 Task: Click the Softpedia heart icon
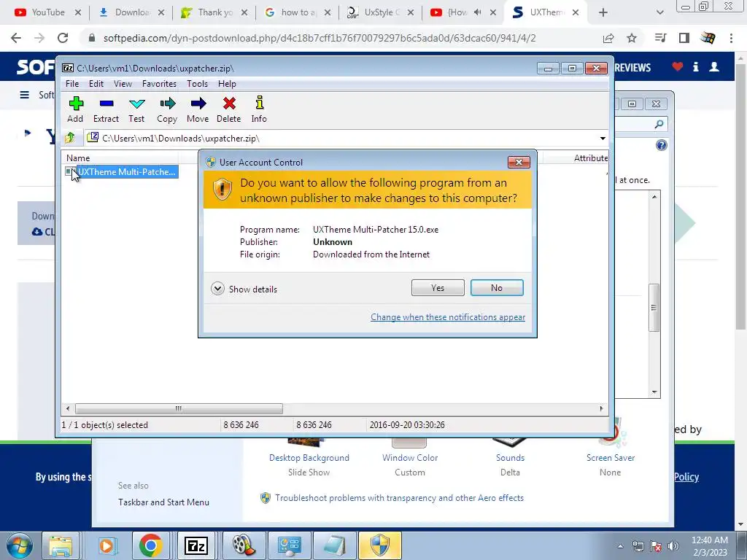point(678,66)
